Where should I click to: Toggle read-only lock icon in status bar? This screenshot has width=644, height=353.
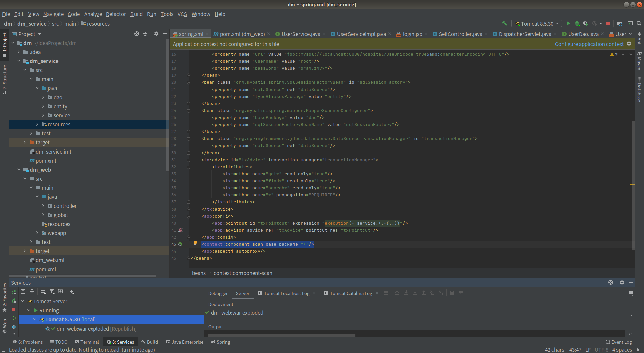638,350
